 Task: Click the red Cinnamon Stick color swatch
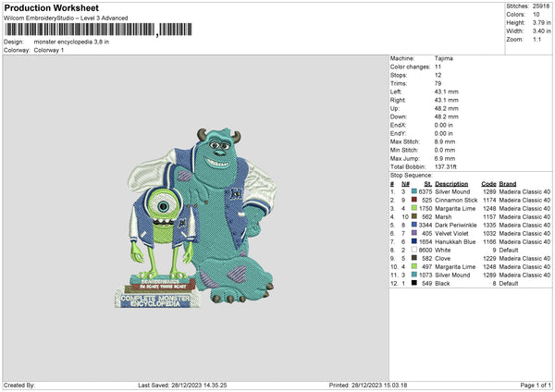tap(414, 200)
